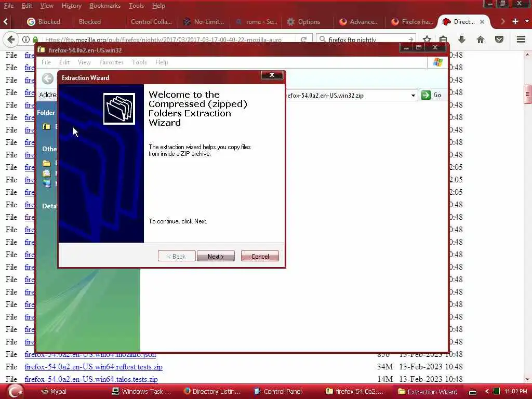Image resolution: width=532 pixels, height=399 pixels.
Task: Click the 11:02 PM clock
Action: point(516,392)
